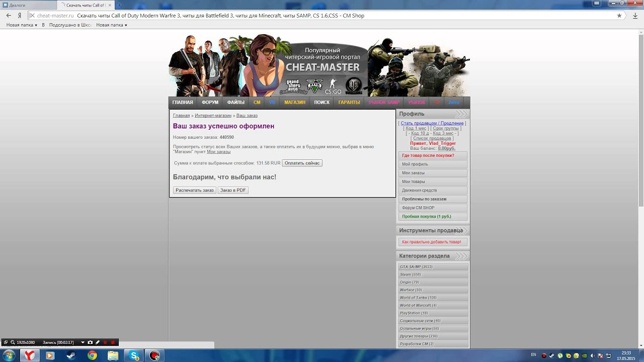
Task: Open the ФАЙЛЫ menu item
Action: tap(236, 103)
